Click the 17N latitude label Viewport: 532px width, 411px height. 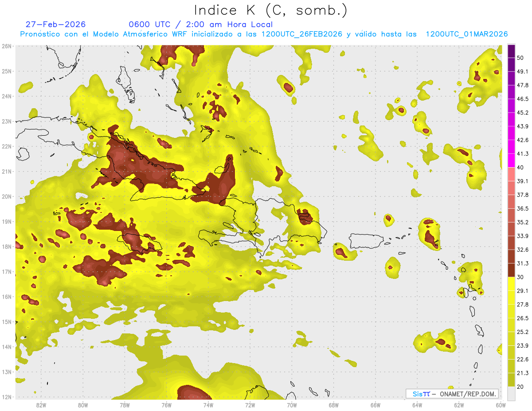coord(7,271)
